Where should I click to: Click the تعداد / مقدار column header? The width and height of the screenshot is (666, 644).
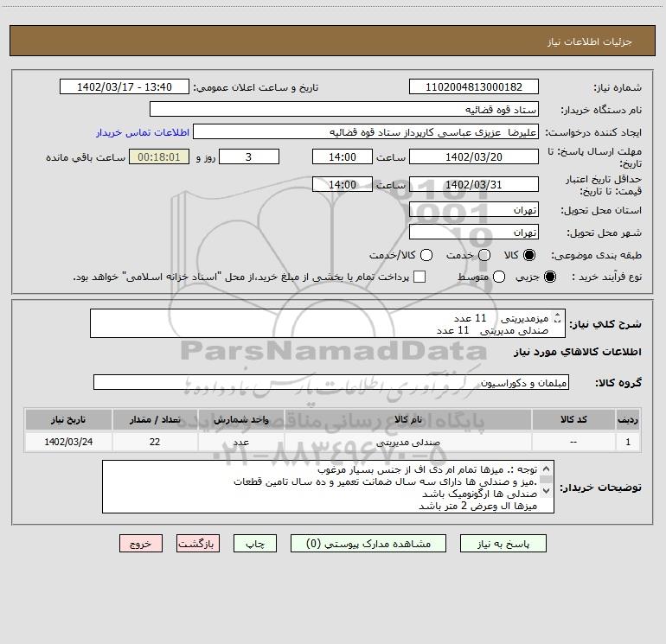coord(155,419)
